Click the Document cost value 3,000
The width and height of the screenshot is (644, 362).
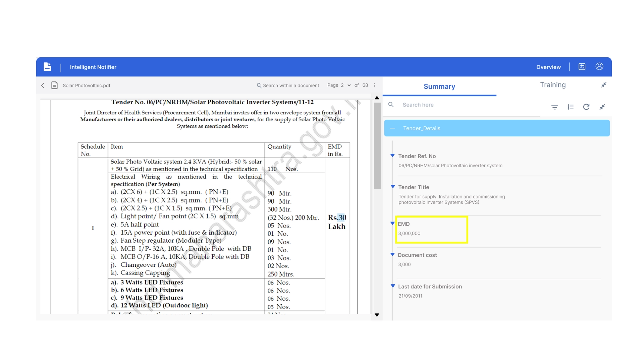point(405,264)
